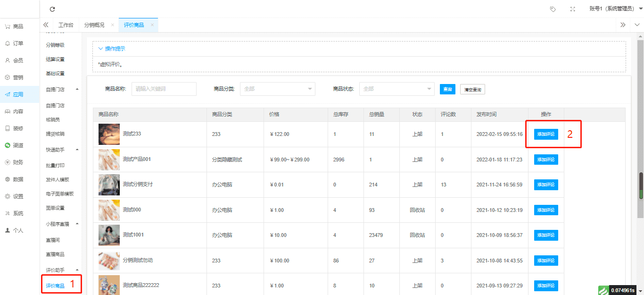Click the refresh icon in top bar
This screenshot has height=295, width=644.
click(x=52, y=9)
